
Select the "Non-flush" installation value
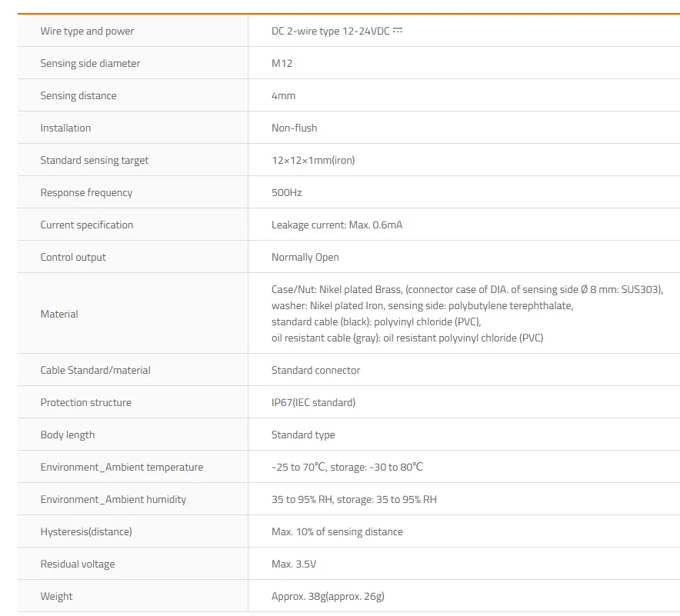294,128
